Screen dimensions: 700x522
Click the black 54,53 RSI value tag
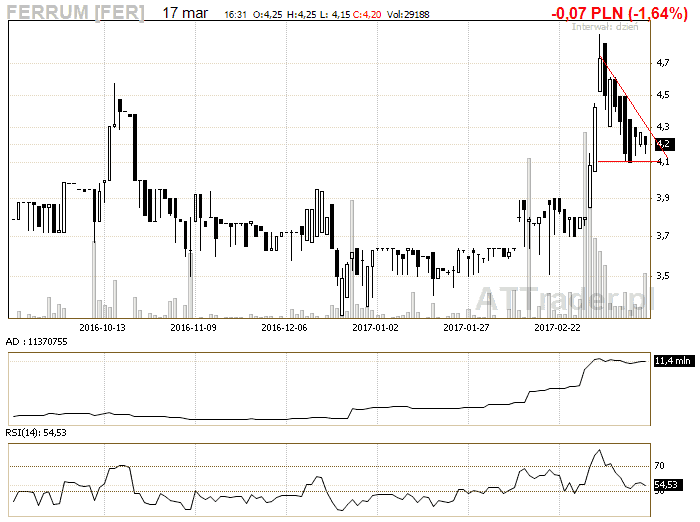click(667, 485)
